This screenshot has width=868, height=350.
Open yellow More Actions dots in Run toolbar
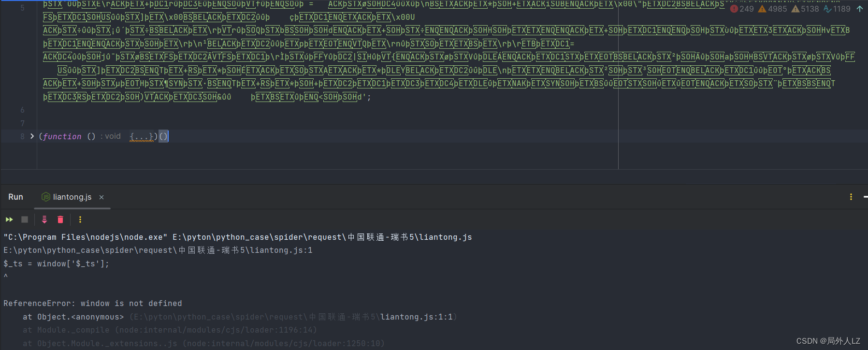tap(80, 219)
